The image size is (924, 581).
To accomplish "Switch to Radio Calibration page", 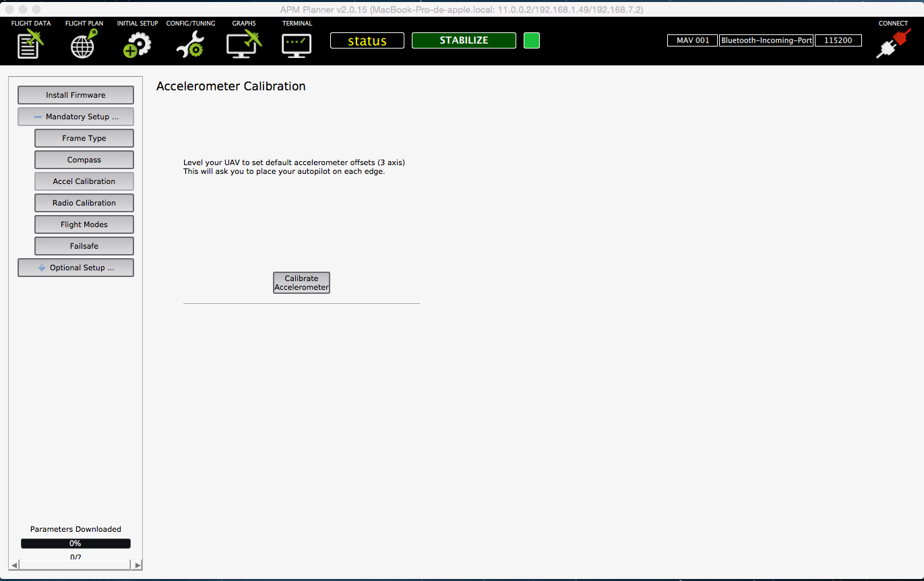I will [84, 203].
